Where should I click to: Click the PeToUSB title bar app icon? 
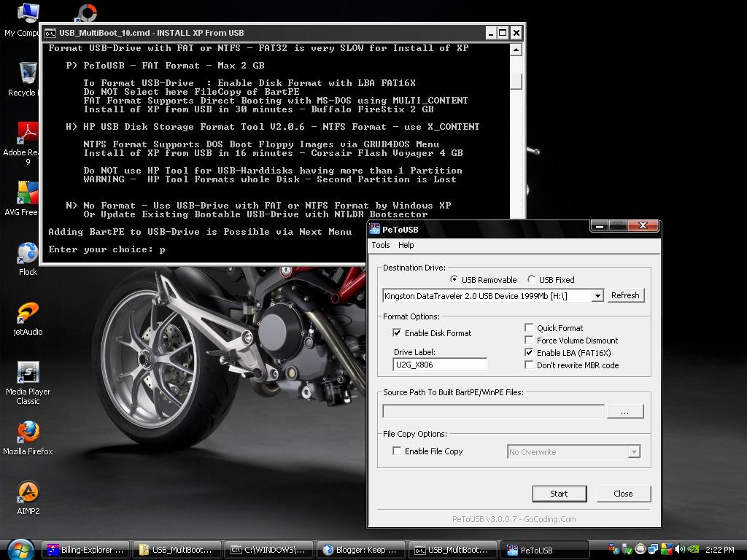tap(374, 229)
